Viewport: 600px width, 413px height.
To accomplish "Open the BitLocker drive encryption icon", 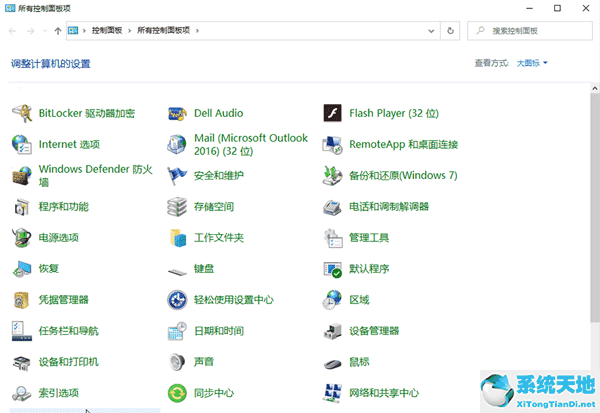I will pyautogui.click(x=22, y=113).
